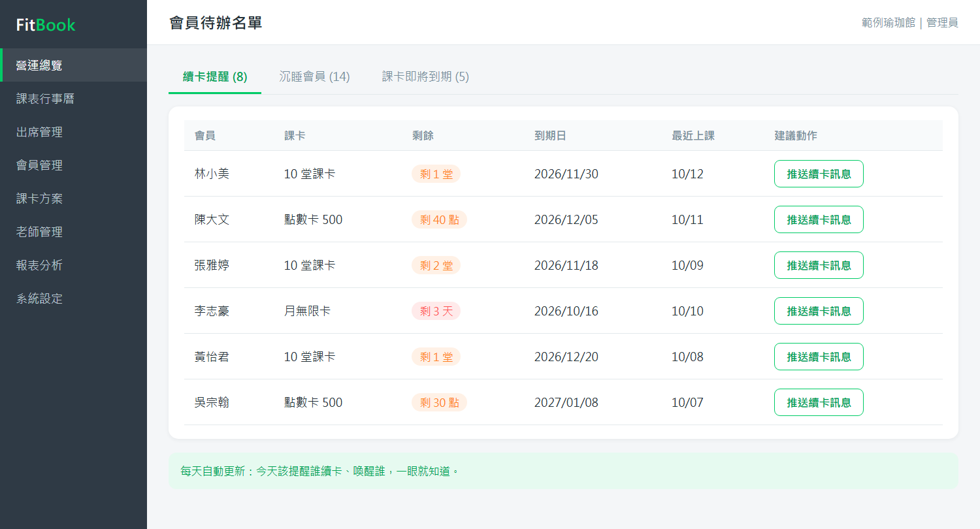
Task: Click expiry date 2026/11/18
Action: (x=566, y=265)
